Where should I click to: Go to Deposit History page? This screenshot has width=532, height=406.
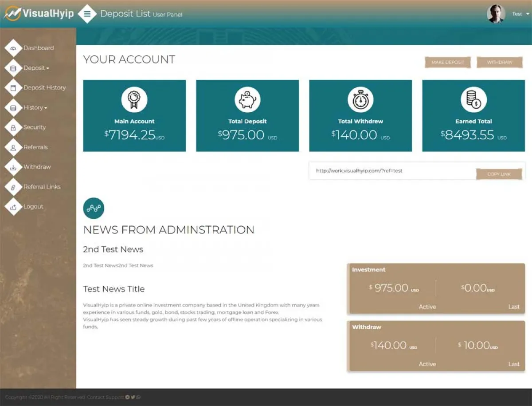coord(45,87)
